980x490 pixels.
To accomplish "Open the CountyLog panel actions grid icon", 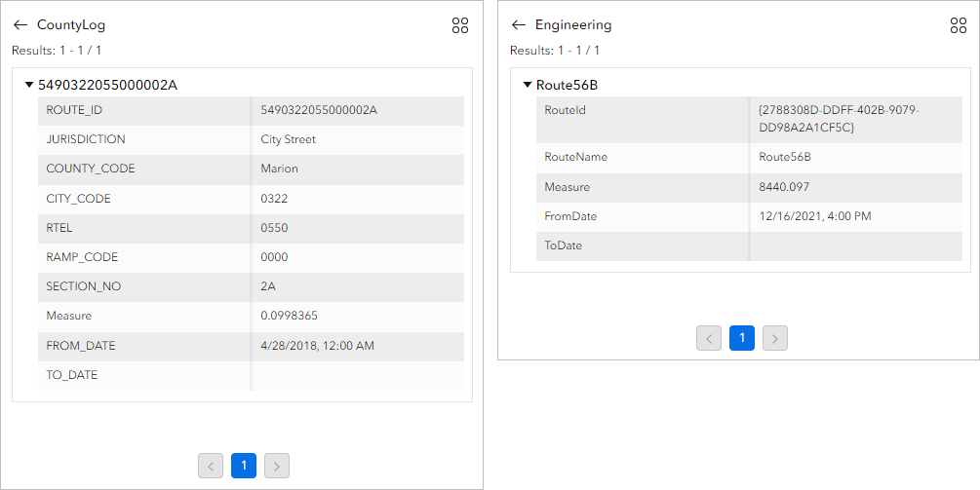I will (x=460, y=26).
